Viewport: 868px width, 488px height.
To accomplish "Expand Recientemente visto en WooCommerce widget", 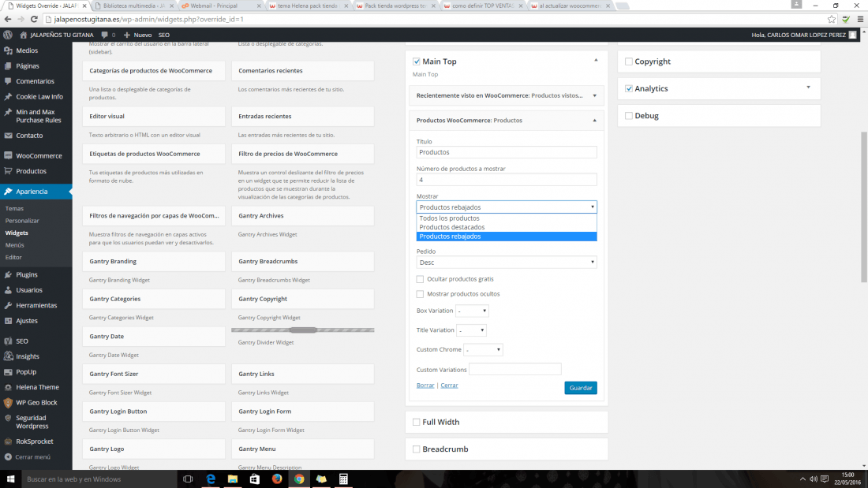I will pyautogui.click(x=595, y=95).
